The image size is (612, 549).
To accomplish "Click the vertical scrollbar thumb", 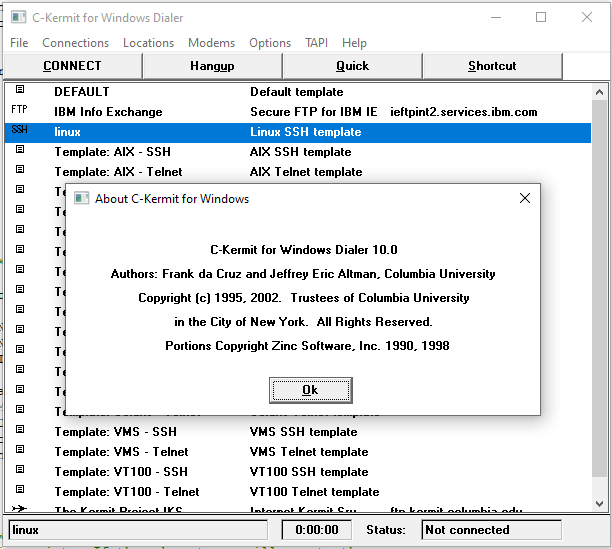I will [600, 288].
